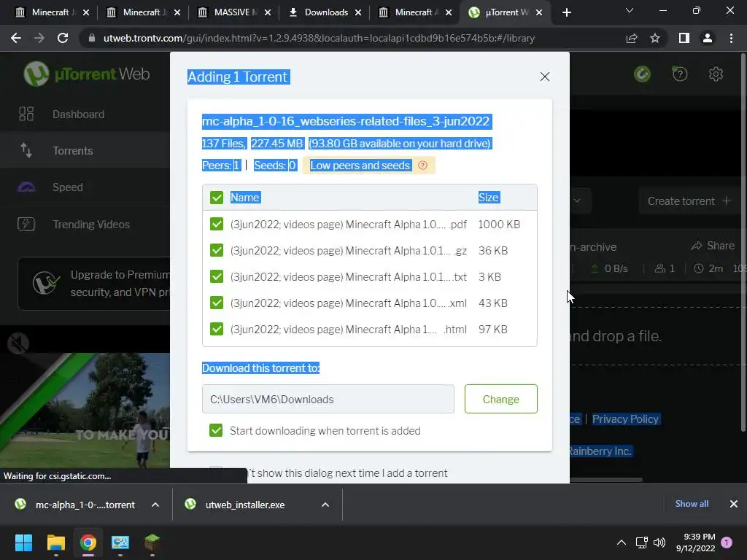747x560 pixels.
Task: Reload the current page
Action: pos(63,38)
